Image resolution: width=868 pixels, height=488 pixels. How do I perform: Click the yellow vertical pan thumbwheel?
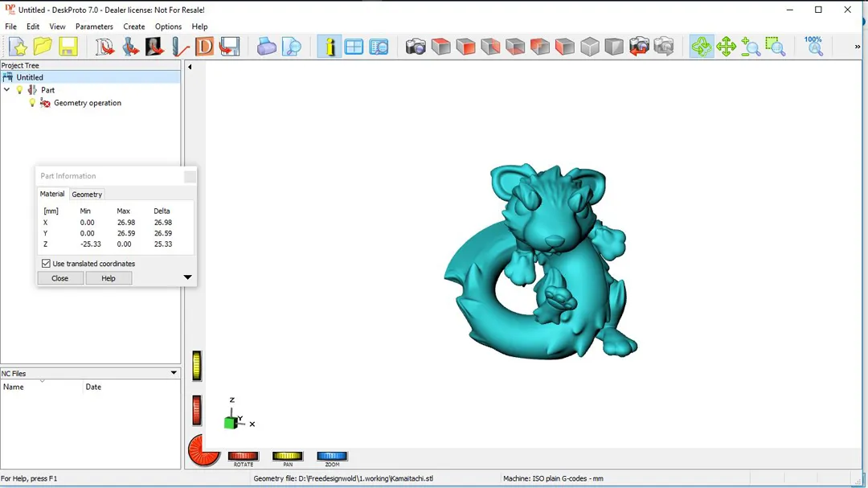[x=197, y=366]
